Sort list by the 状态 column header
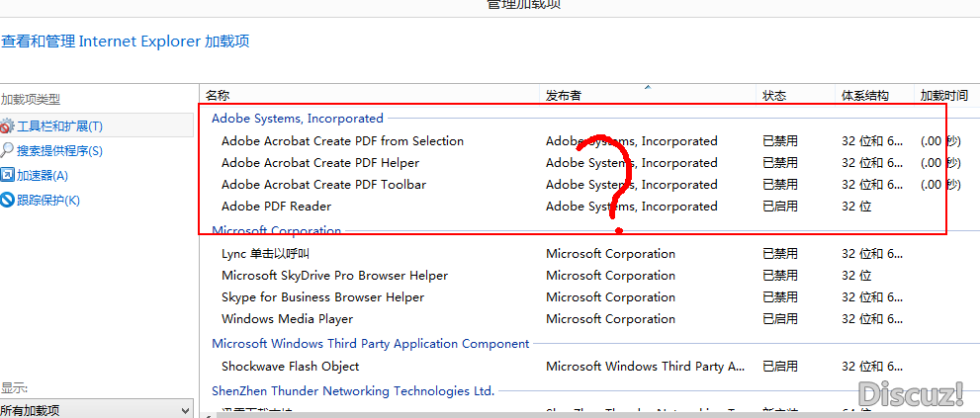The width and height of the screenshot is (980, 418). pyautogui.click(x=773, y=96)
